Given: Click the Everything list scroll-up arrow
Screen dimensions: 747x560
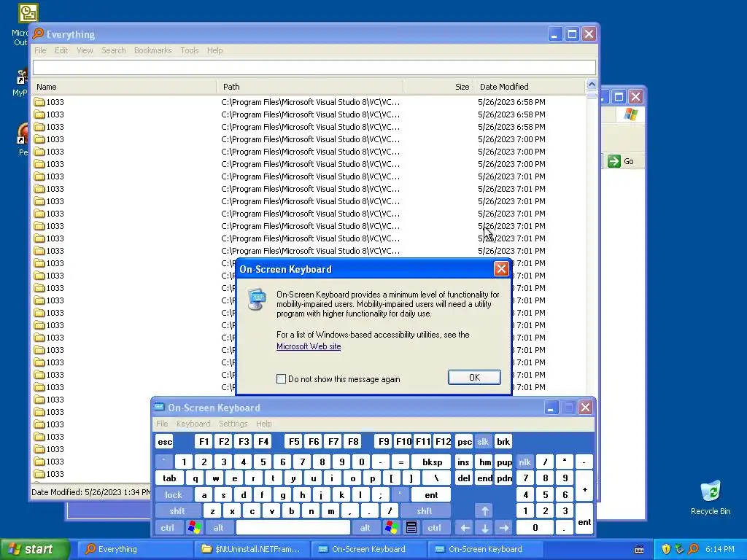Looking at the screenshot, I should pos(591,85).
